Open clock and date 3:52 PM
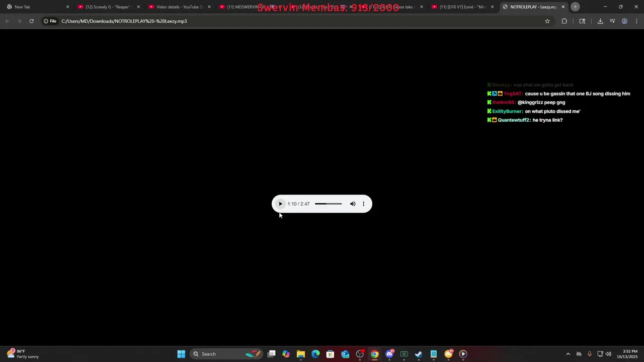Screen dimensions: 644x362 pyautogui.click(x=627, y=354)
